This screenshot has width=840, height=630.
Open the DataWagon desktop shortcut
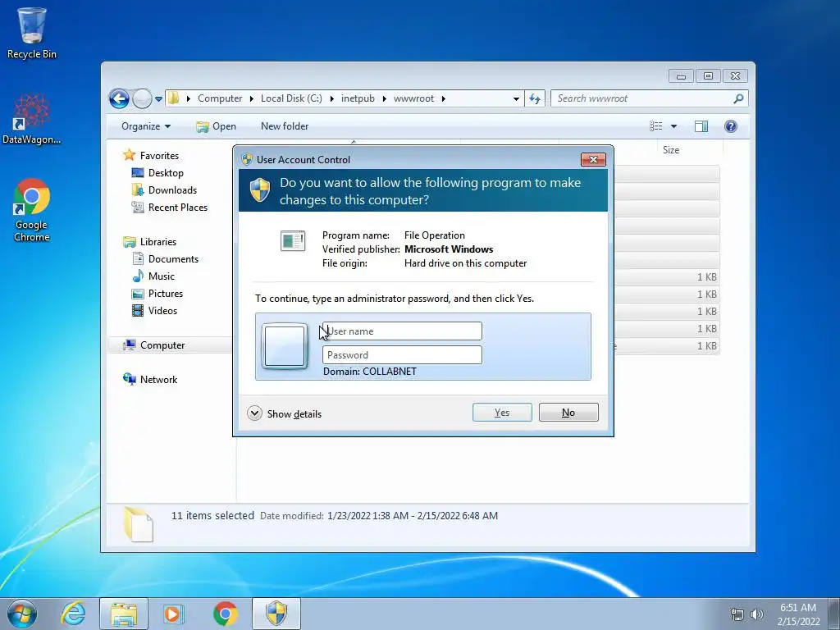(x=32, y=119)
